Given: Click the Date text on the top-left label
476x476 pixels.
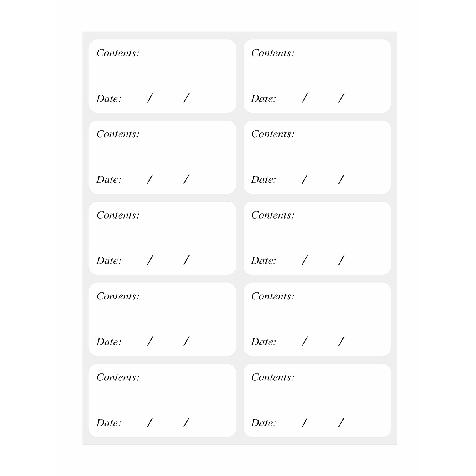Looking at the screenshot, I should pos(109,98).
